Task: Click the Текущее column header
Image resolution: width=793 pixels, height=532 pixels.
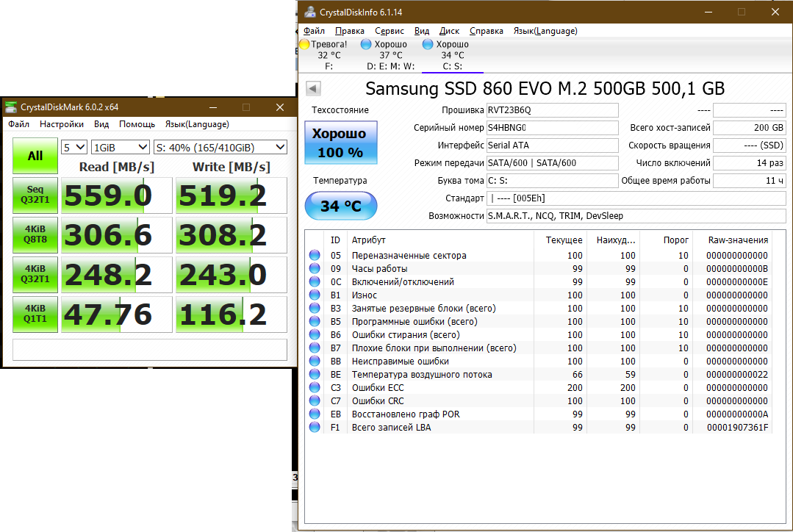Action: pos(564,240)
